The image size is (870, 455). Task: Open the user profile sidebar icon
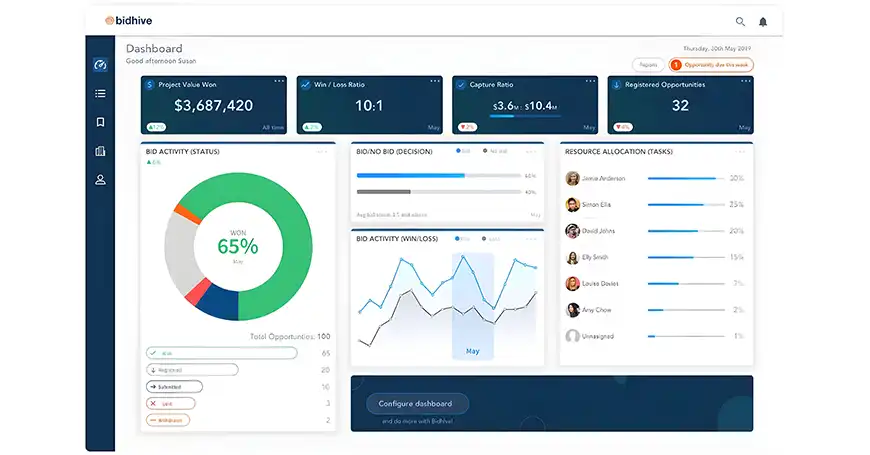100,180
